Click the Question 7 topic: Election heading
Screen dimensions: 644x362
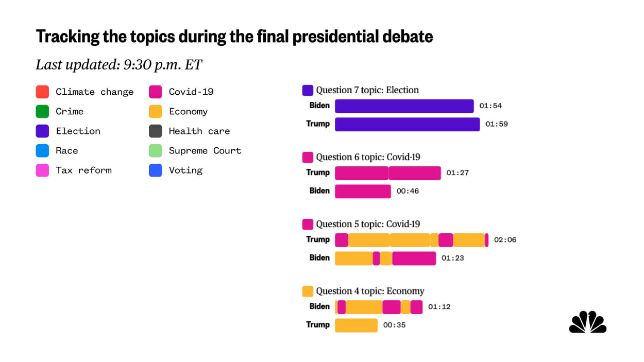(367, 90)
